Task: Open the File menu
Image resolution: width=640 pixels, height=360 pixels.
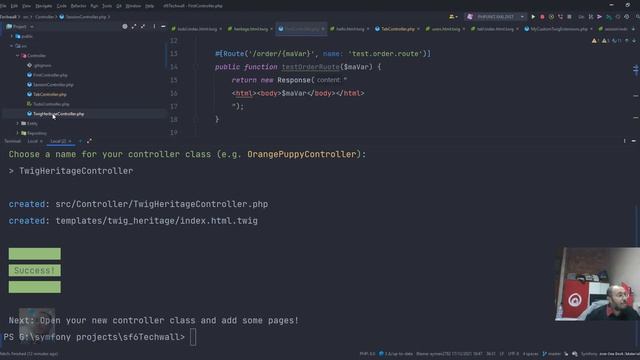Action: (3, 6)
